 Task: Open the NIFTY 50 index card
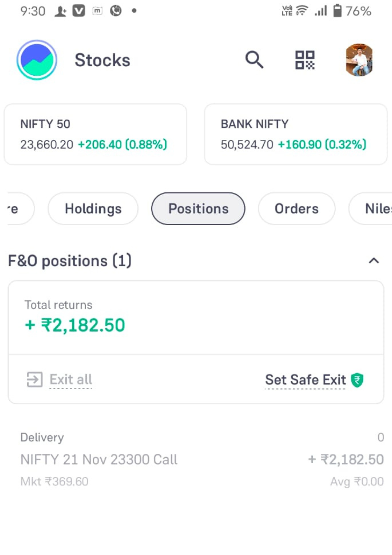(95, 134)
